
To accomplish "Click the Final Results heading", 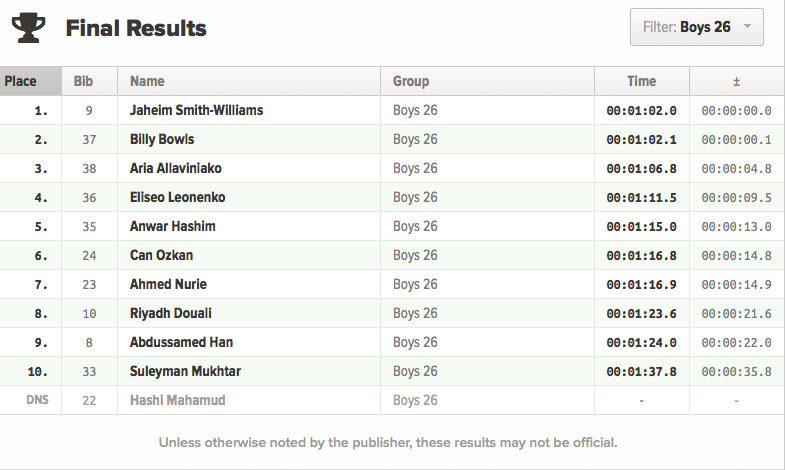I will tap(136, 28).
